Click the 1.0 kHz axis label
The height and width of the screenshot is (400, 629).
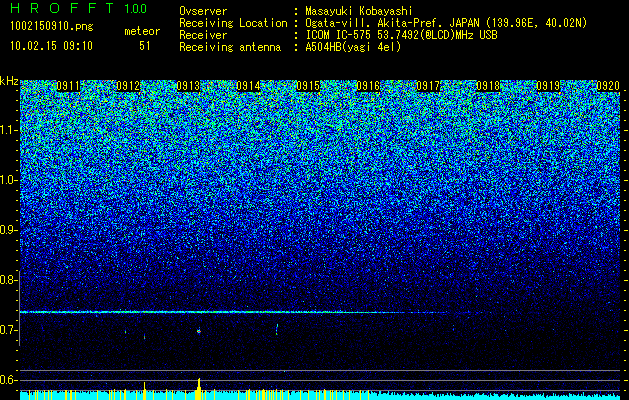coord(8,180)
